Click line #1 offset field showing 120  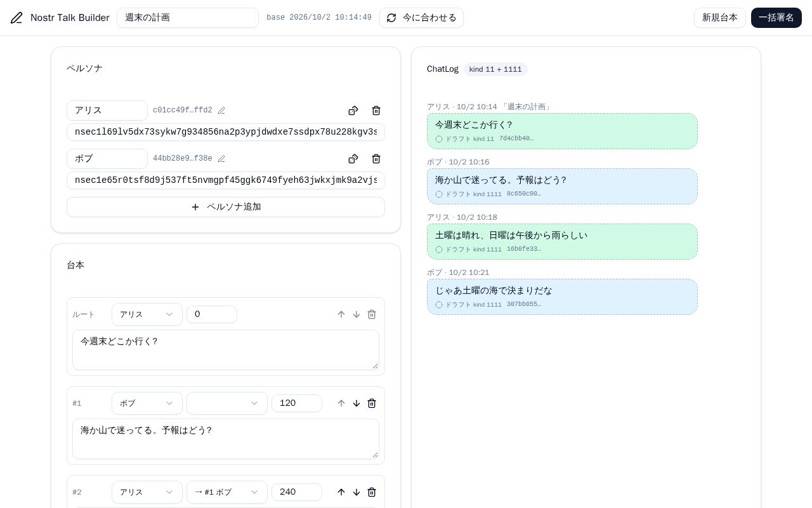297,403
